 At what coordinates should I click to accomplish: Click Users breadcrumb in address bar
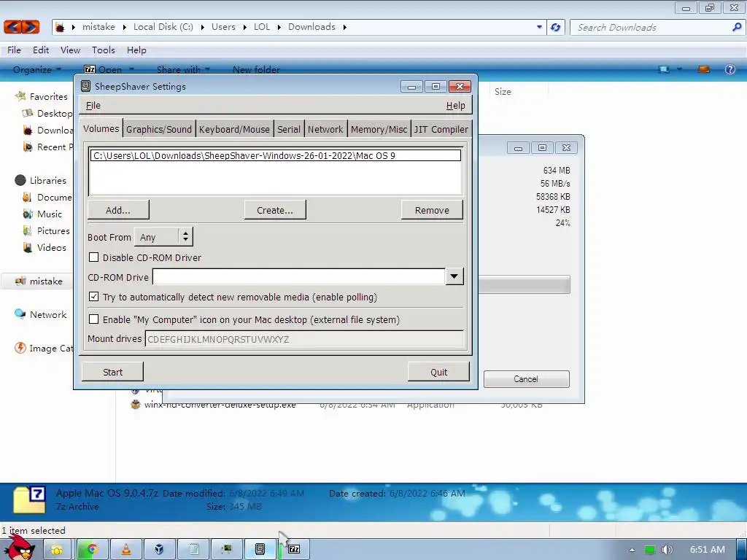(x=223, y=27)
